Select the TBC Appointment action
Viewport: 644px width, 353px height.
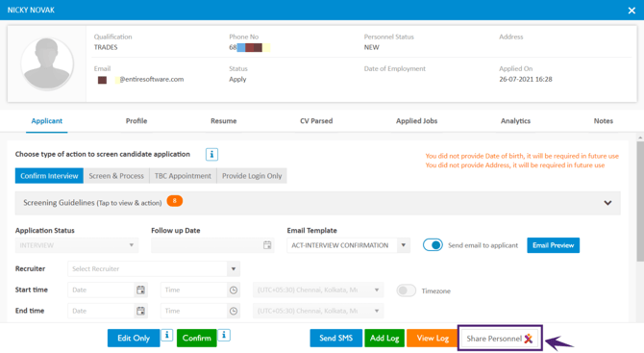[183, 176]
